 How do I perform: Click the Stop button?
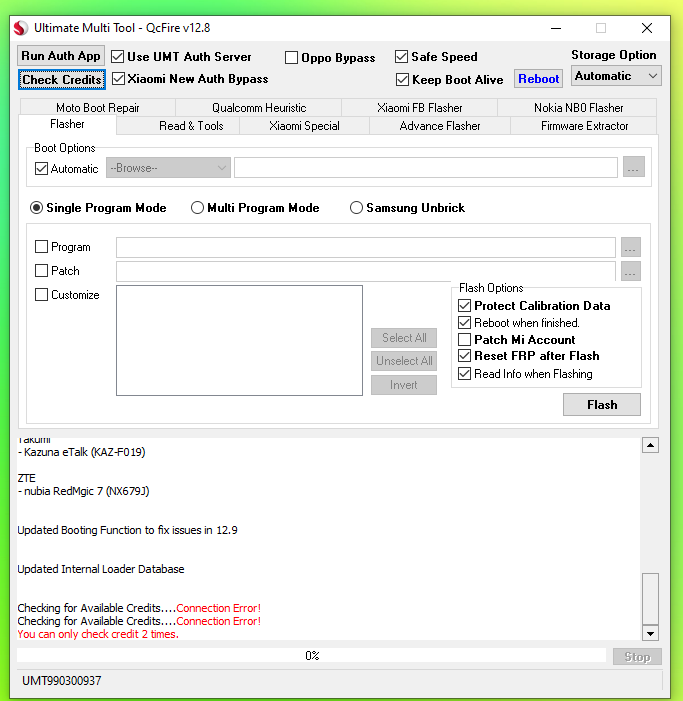pos(637,657)
